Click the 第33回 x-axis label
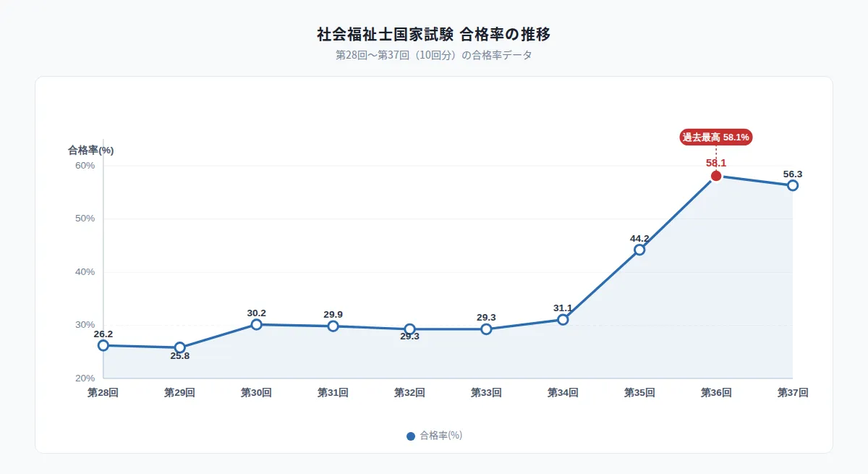 [486, 393]
